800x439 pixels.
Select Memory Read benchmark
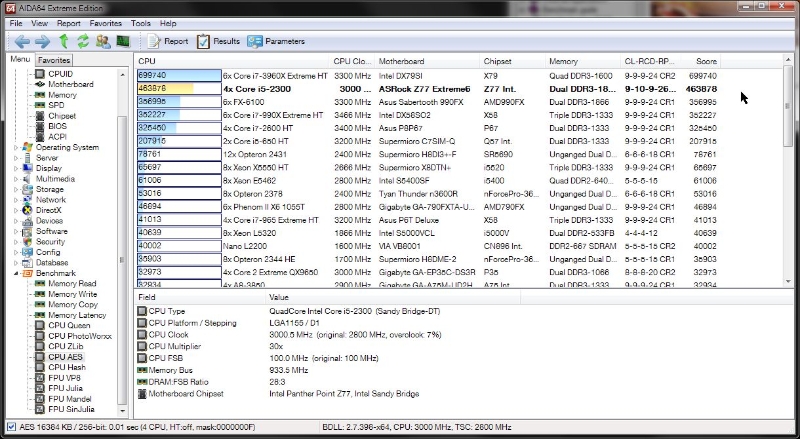(72, 284)
